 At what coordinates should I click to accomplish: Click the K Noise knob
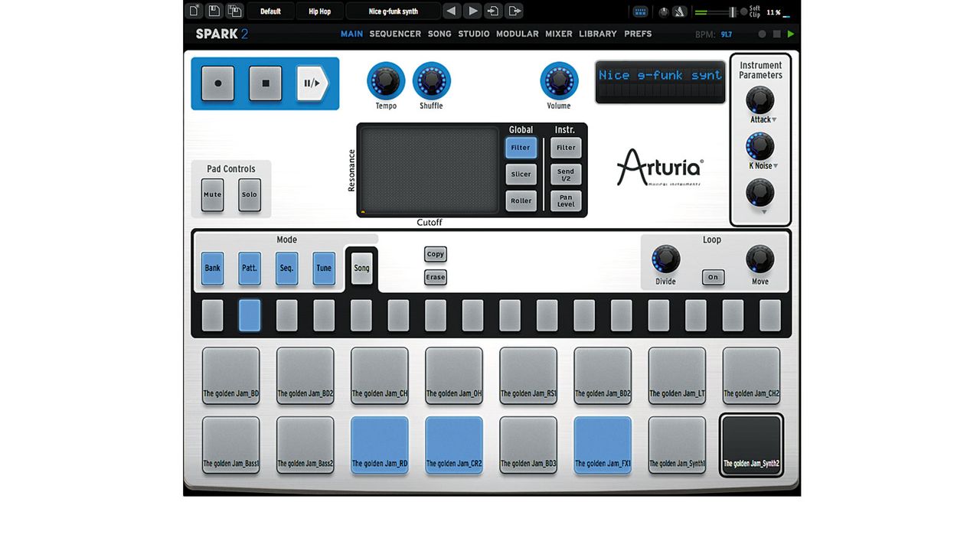pyautogui.click(x=760, y=146)
